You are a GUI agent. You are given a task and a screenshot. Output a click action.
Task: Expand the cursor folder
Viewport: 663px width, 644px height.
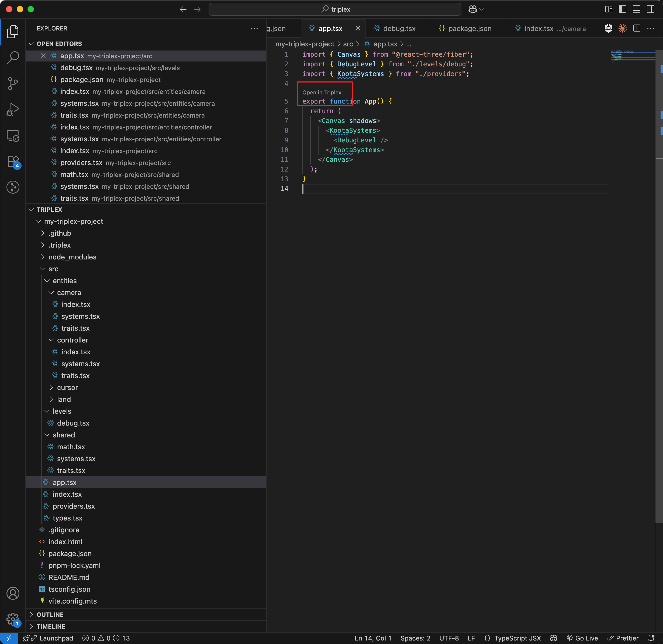point(51,388)
